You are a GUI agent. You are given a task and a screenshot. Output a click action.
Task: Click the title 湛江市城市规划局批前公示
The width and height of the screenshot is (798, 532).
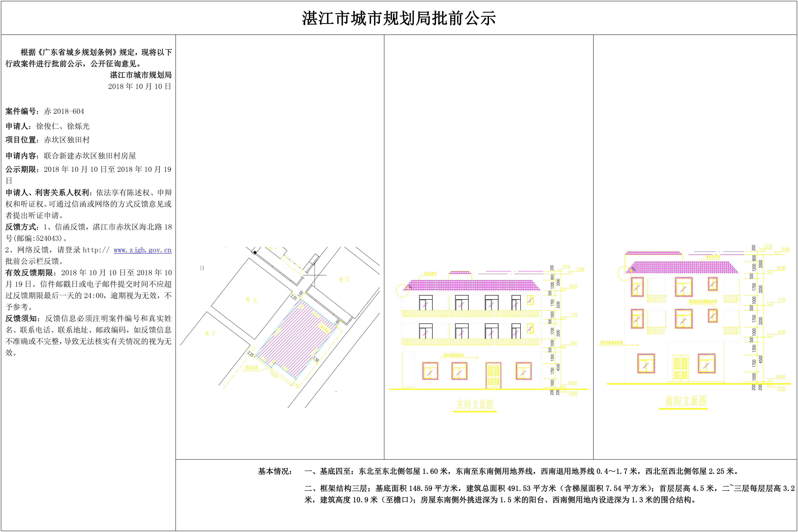(399, 18)
